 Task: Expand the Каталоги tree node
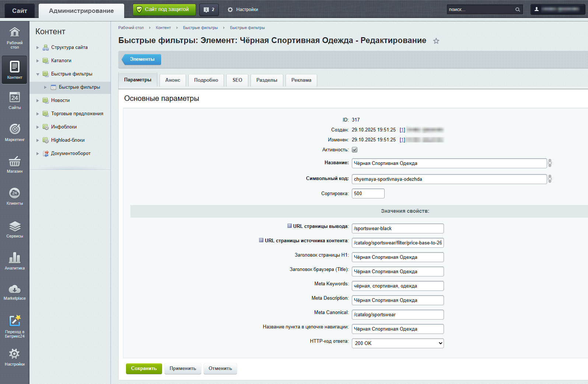point(38,61)
